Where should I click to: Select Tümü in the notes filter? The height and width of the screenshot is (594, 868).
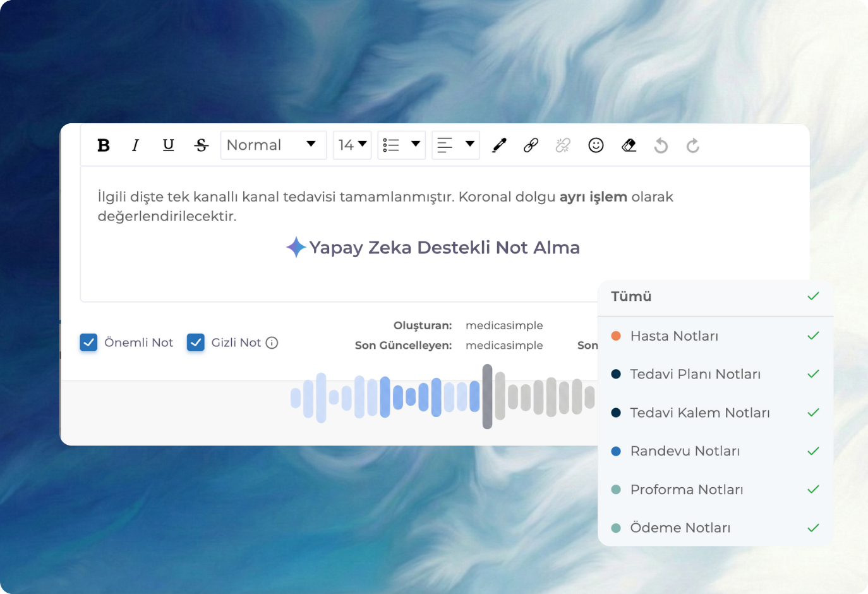(715, 296)
